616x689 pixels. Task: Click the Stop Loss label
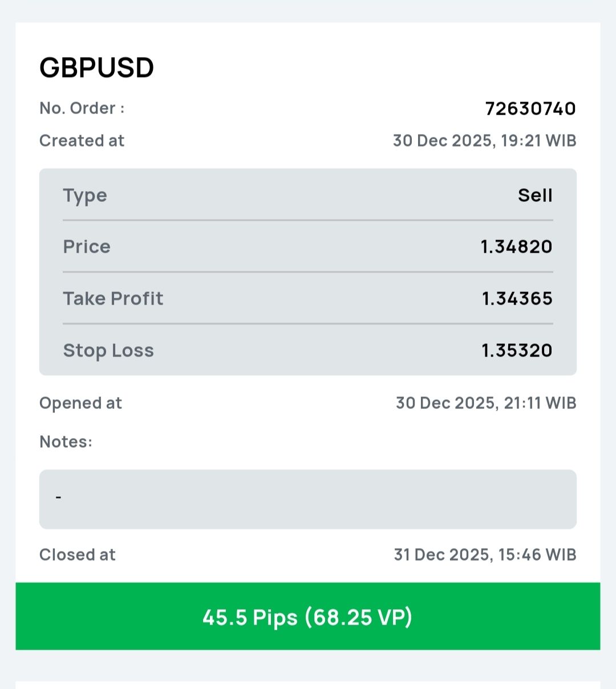pos(108,350)
